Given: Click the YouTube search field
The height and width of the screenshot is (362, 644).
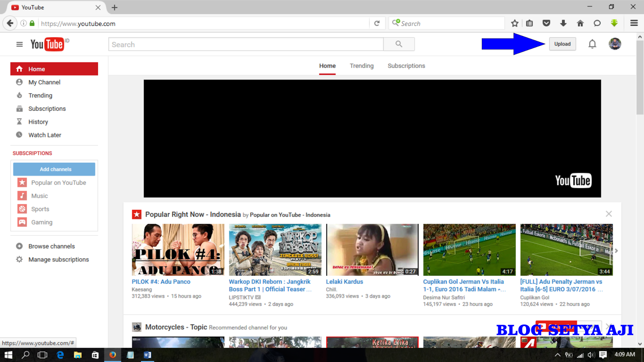Looking at the screenshot, I should coord(246,44).
